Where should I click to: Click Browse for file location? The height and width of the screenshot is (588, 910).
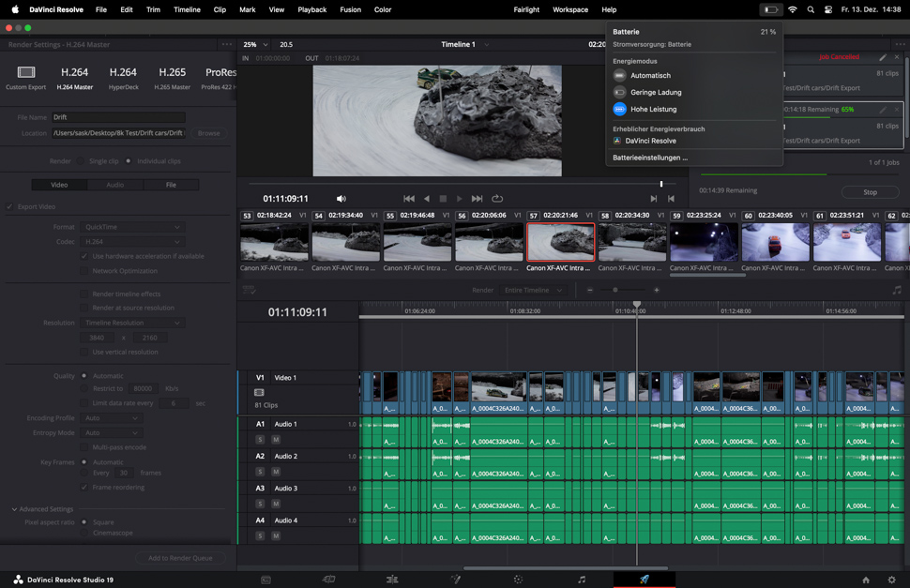coord(209,133)
